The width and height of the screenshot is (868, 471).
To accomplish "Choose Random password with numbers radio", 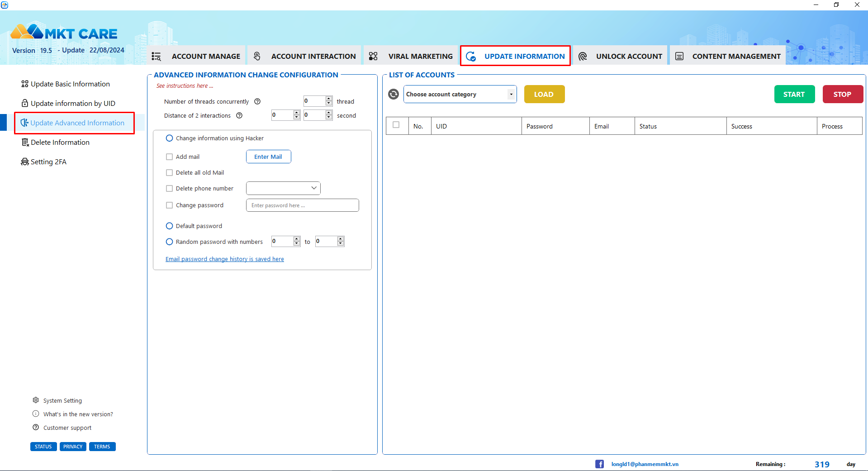I will (170, 242).
